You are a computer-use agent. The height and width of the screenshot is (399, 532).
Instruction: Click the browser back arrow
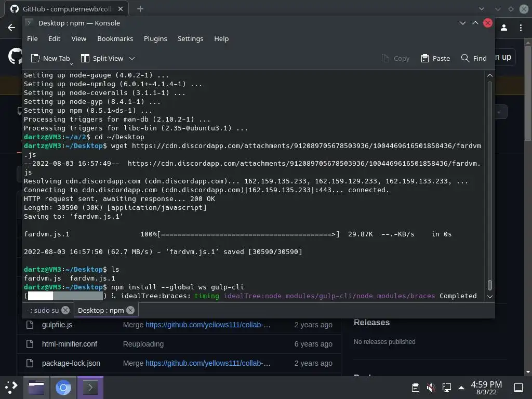pos(11,28)
